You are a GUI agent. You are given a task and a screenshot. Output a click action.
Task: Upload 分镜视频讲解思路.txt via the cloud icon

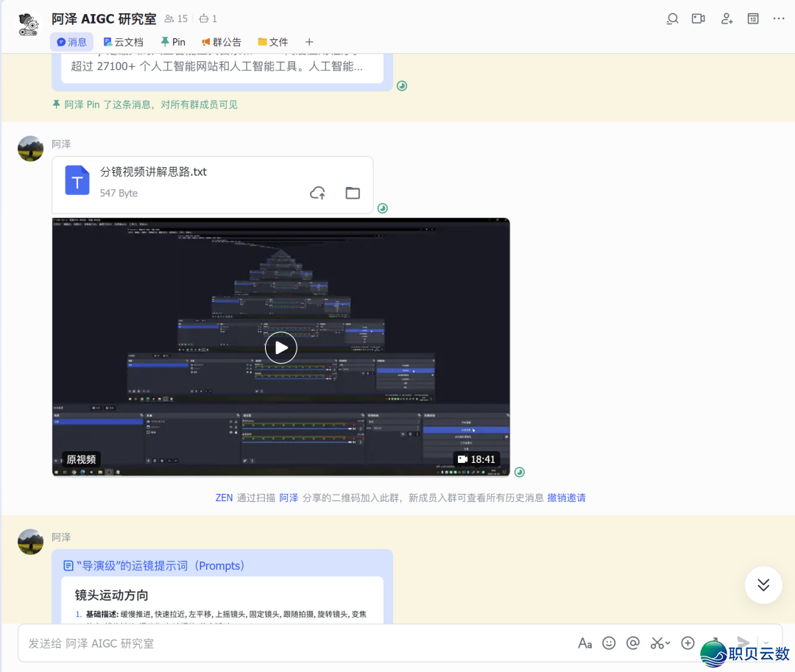(317, 192)
